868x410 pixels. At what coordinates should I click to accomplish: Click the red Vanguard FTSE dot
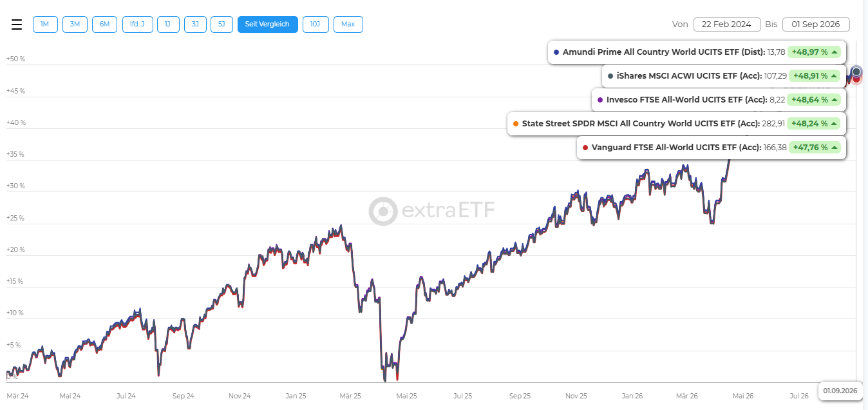click(x=585, y=148)
